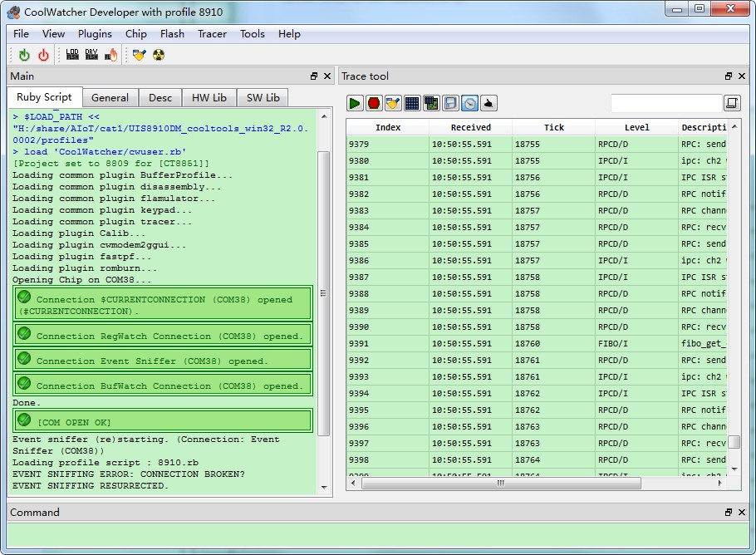Sort trace table by Tick column header
The height and width of the screenshot is (555, 756).
pyautogui.click(x=553, y=127)
